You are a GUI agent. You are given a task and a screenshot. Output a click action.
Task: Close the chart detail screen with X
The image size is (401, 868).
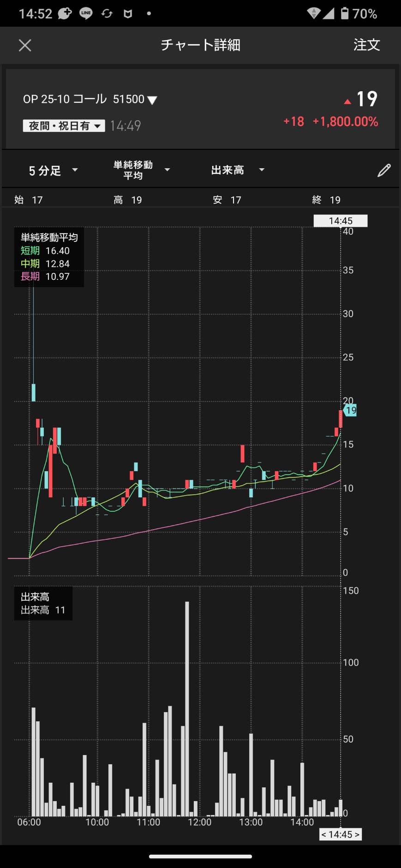click(x=25, y=45)
